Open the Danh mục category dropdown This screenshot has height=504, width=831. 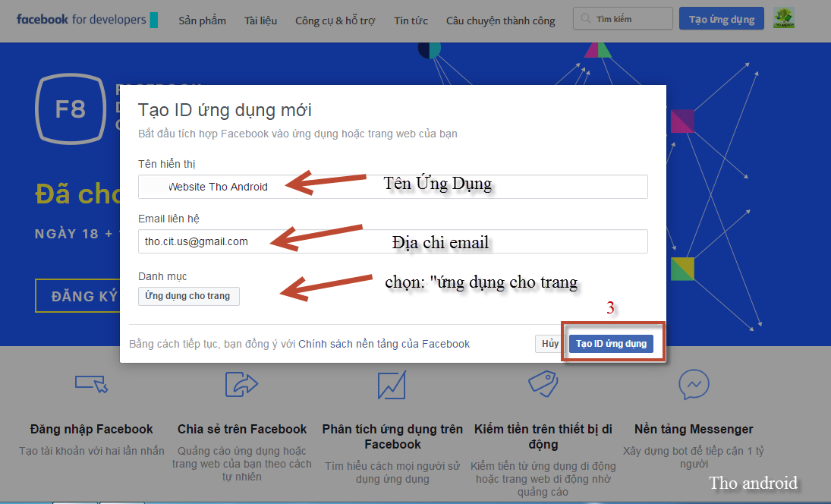pyautogui.click(x=189, y=296)
